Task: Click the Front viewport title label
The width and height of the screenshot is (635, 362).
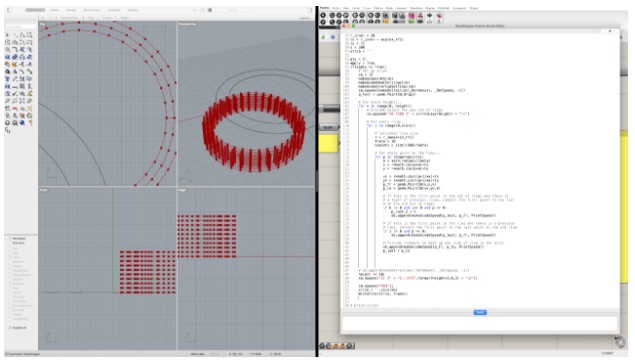Action: [x=43, y=190]
